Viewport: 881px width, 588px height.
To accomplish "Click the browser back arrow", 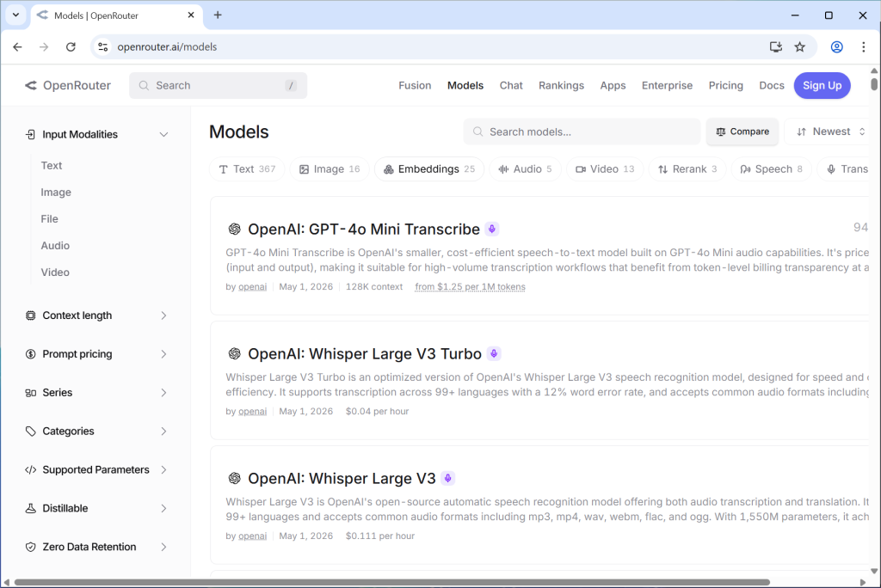I will [17, 47].
